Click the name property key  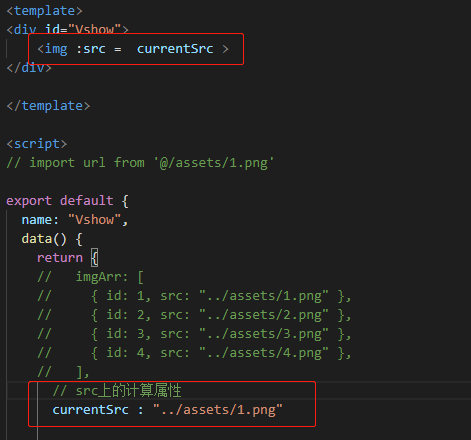[37, 220]
